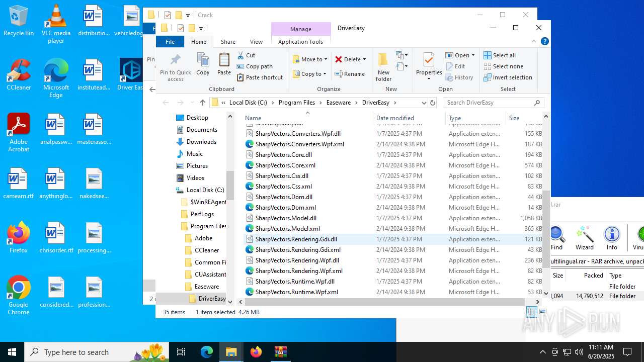The image size is (644, 362).
Task: Expand the Delete dropdown arrow
Action: pyautogui.click(x=364, y=59)
